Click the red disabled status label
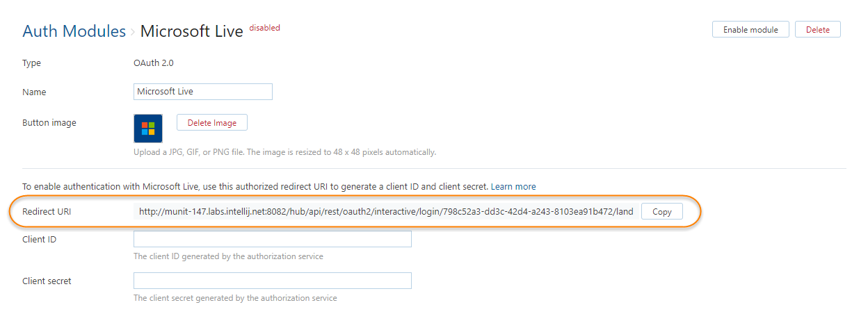 (264, 28)
